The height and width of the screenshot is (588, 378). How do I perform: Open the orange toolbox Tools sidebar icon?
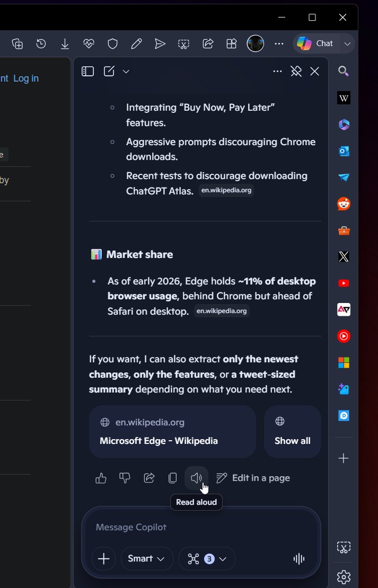tap(344, 230)
